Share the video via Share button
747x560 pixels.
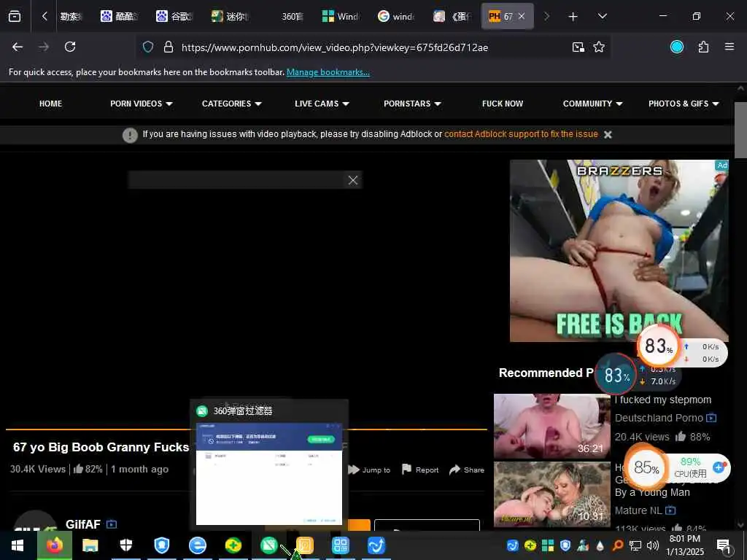pyautogui.click(x=467, y=470)
